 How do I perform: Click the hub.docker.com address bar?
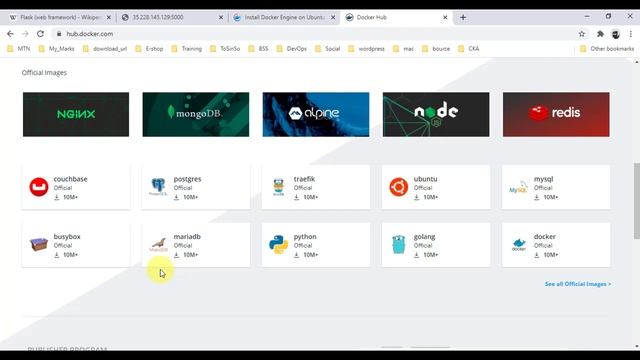(314, 34)
